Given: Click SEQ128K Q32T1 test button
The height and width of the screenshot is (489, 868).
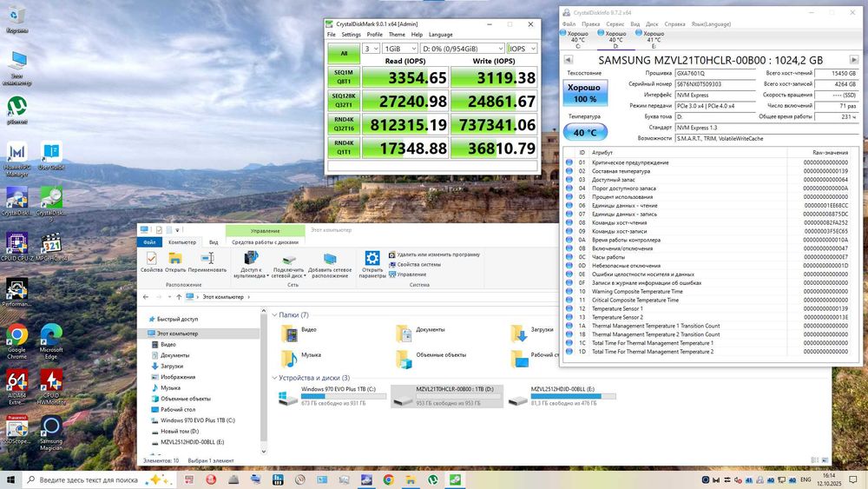Looking at the screenshot, I should click(x=344, y=100).
